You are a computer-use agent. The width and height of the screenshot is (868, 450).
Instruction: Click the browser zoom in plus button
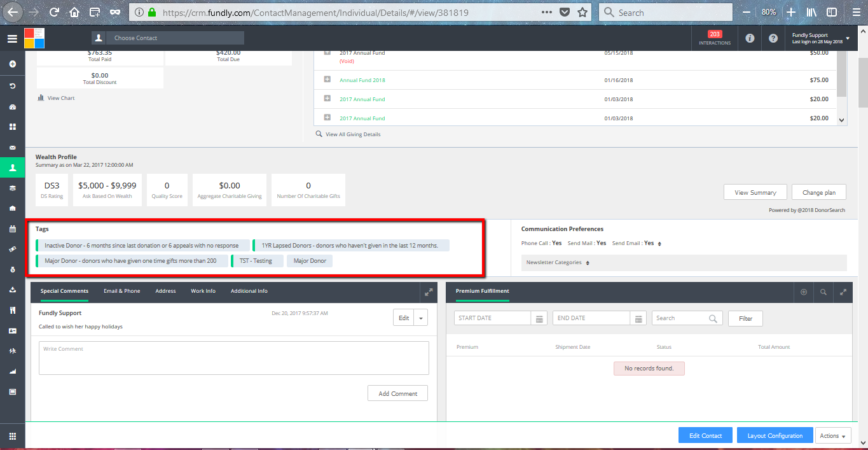(x=790, y=12)
